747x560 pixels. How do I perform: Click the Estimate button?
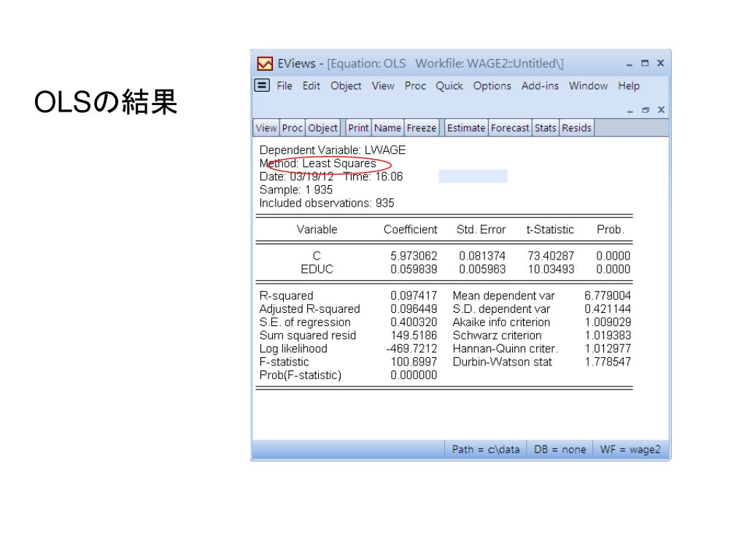pos(466,128)
